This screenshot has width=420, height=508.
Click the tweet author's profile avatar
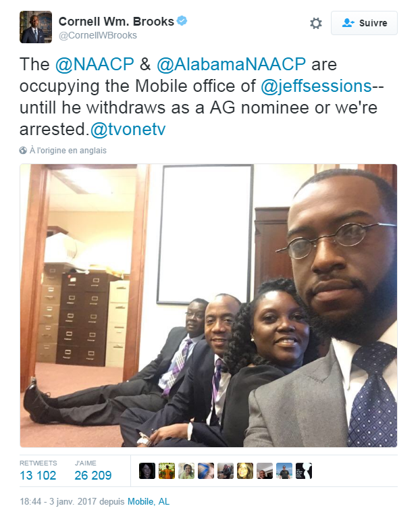34,27
